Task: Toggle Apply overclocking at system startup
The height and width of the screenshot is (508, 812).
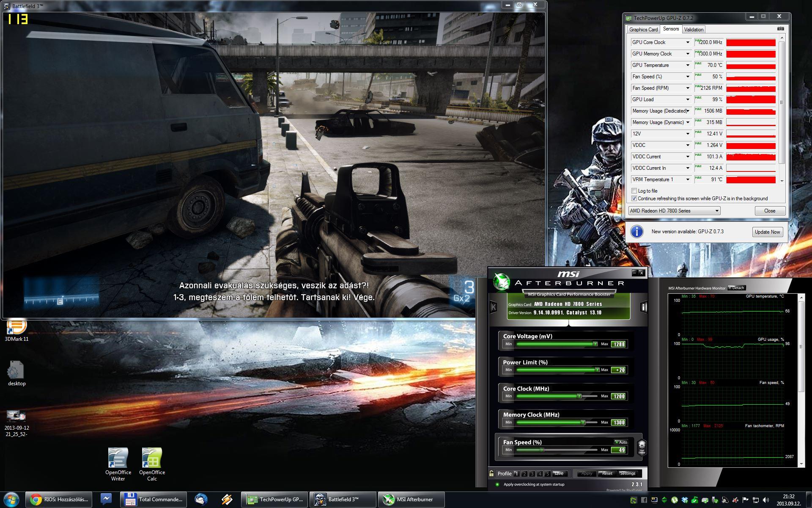Action: (497, 484)
